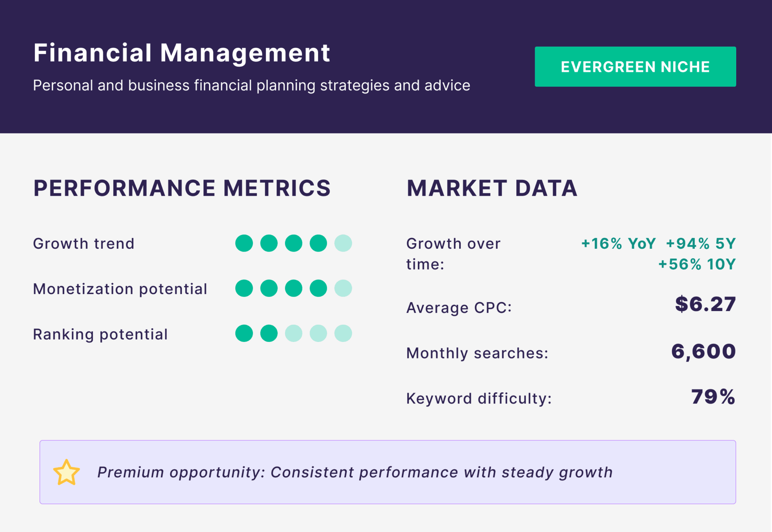Click the third Ranking potential dot
Image resolution: width=772 pixels, height=532 pixels.
click(x=294, y=334)
